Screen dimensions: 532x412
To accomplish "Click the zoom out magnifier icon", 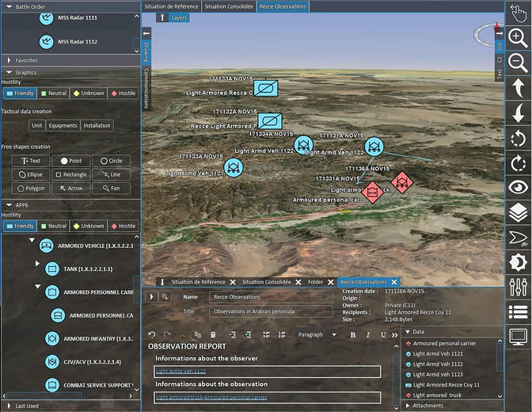I will tap(518, 63).
